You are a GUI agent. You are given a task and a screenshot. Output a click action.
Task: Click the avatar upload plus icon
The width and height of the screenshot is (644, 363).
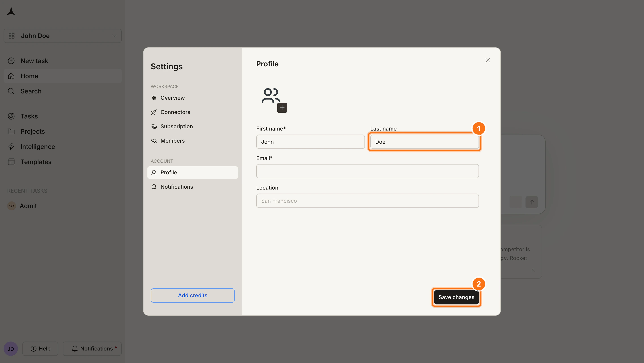coord(282,108)
